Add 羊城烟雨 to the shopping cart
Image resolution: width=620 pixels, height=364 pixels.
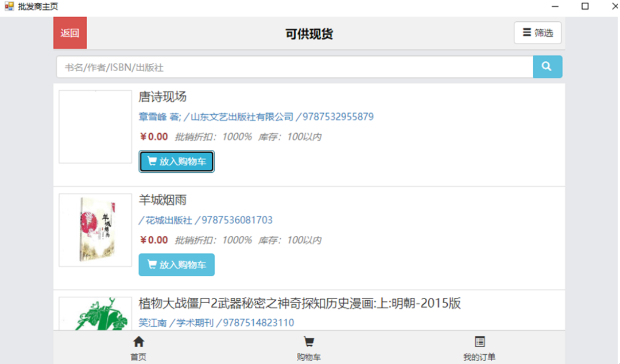[177, 265]
